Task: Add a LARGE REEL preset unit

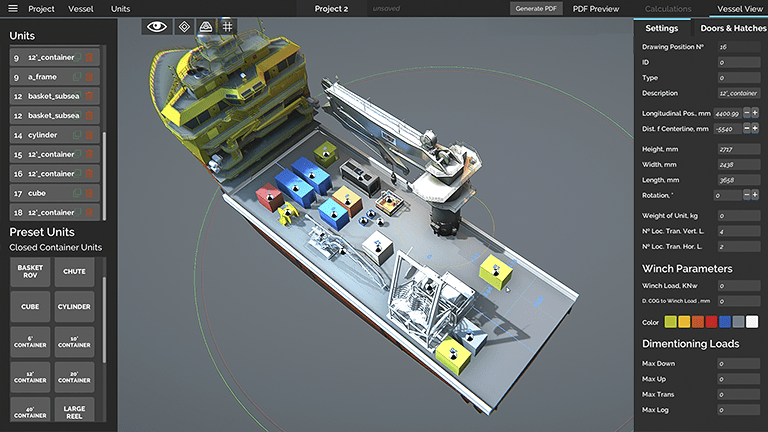Action: click(x=74, y=409)
